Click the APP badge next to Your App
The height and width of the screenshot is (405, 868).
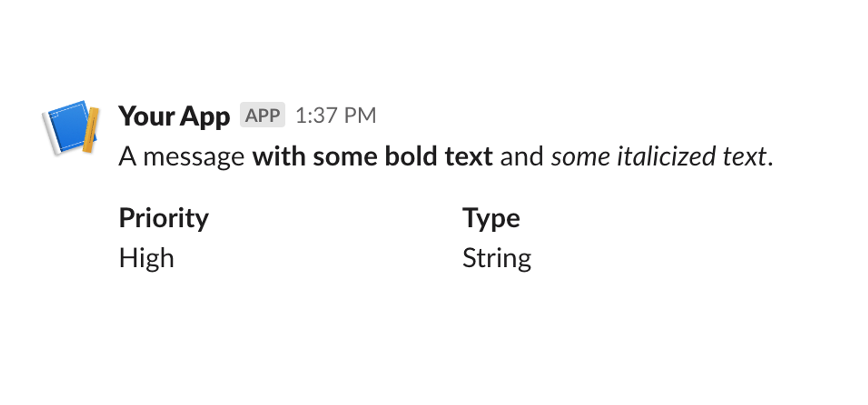pos(263,115)
